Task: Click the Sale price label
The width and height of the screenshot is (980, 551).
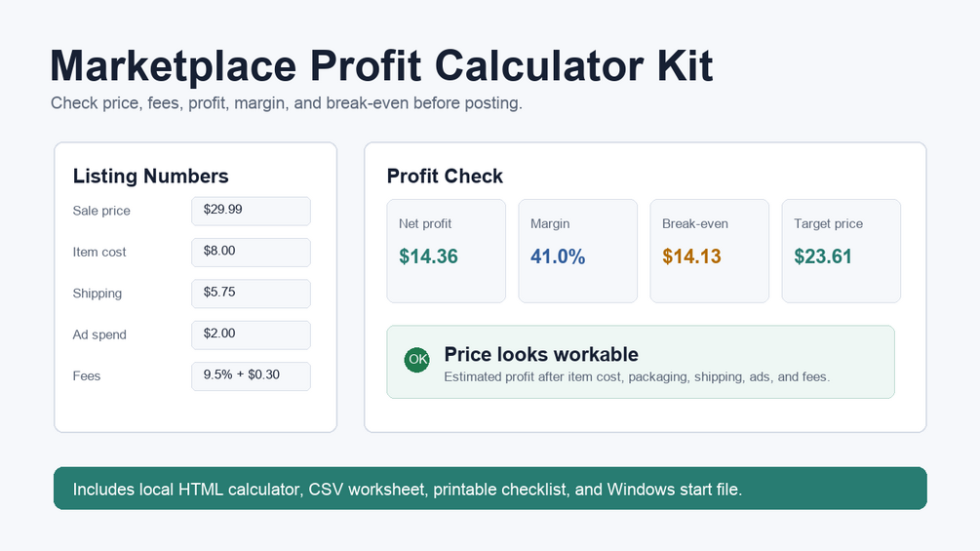Action: tap(101, 212)
